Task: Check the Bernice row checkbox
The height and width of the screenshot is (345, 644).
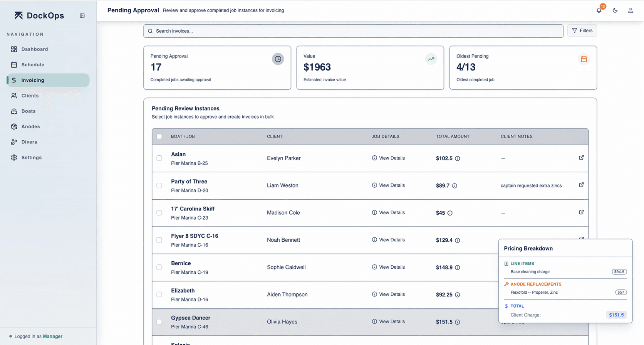Action: coord(159,267)
